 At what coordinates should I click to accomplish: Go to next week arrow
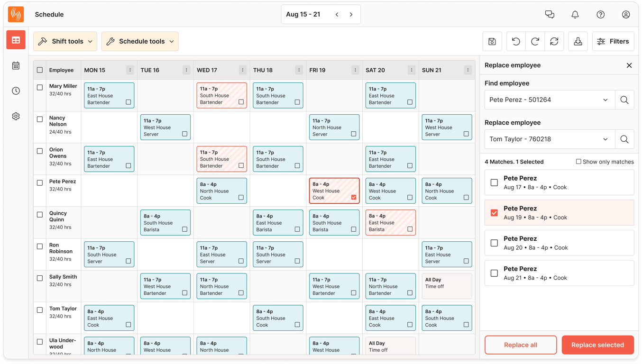351,15
